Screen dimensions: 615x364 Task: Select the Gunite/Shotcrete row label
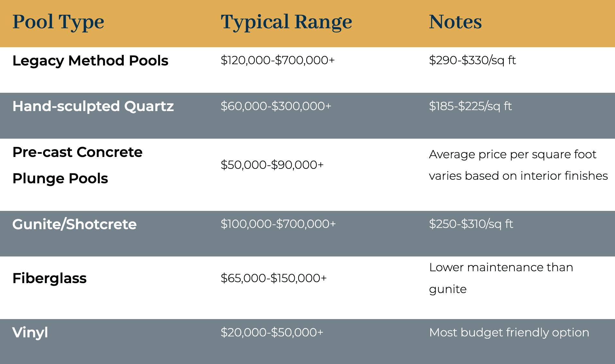click(x=74, y=224)
